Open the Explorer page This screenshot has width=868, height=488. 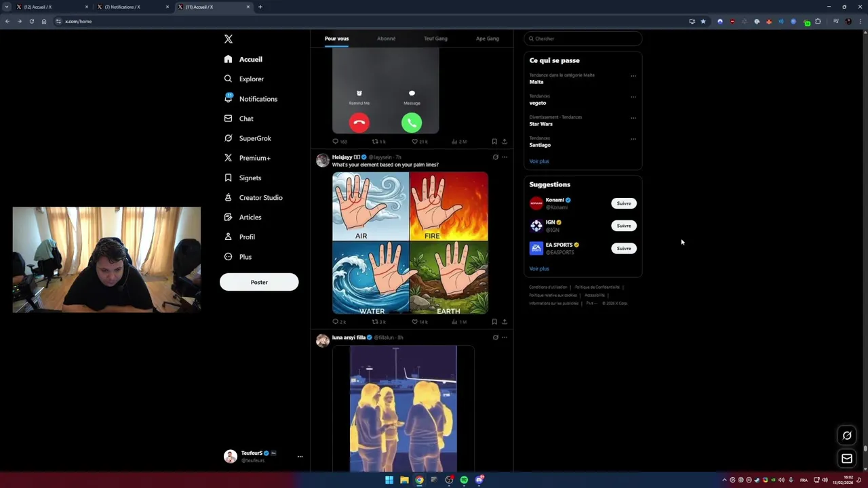[x=243, y=79]
